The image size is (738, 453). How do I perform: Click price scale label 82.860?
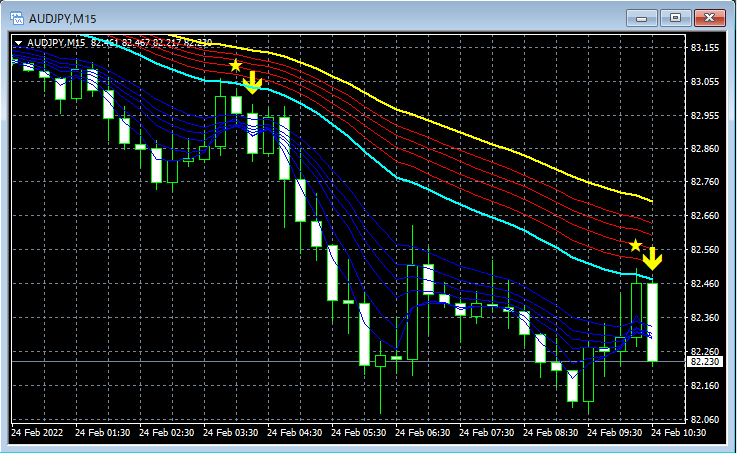coord(705,149)
